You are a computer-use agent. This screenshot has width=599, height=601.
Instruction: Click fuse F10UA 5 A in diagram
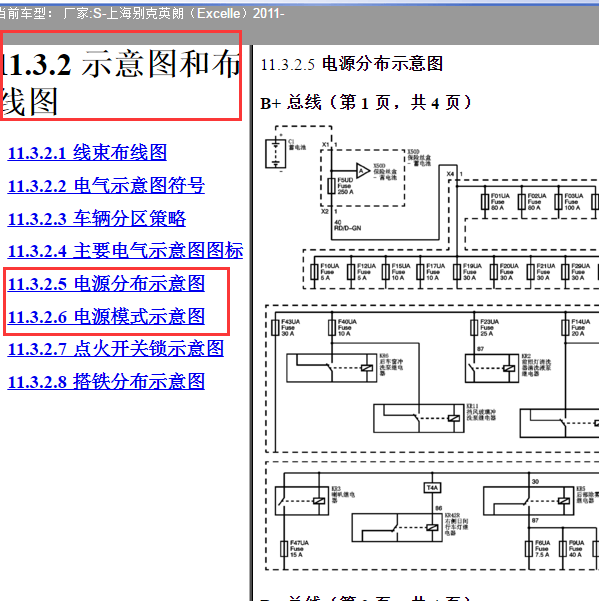[x=315, y=272]
